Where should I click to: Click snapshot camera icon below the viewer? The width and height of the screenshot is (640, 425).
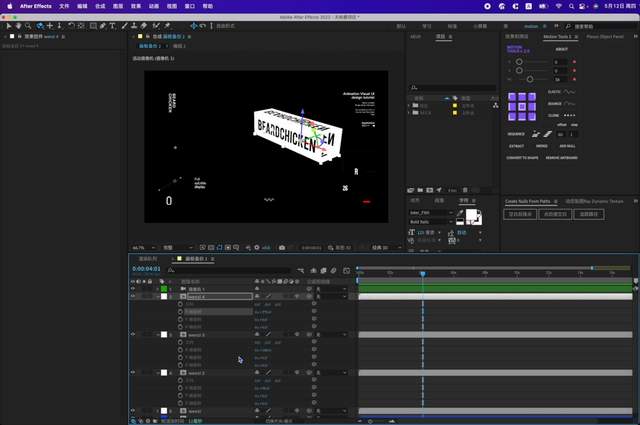282,247
